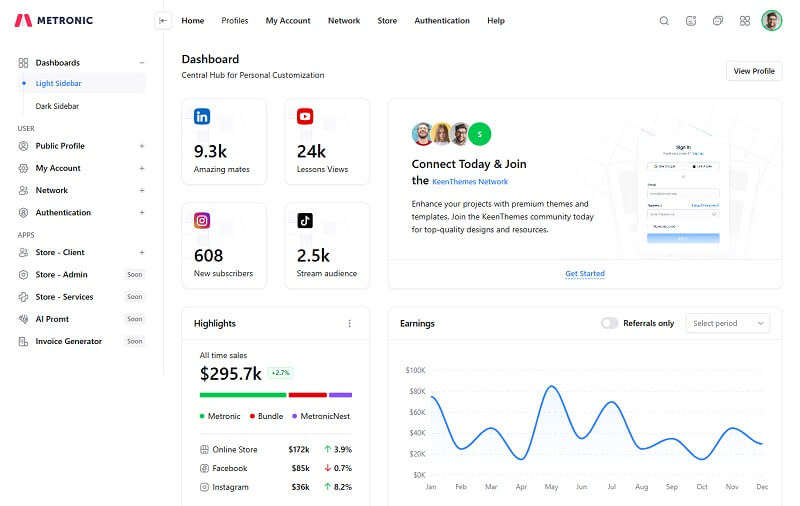The height and width of the screenshot is (506, 800).
Task: Click the red Bundle sales bar segment
Action: pyautogui.click(x=308, y=395)
